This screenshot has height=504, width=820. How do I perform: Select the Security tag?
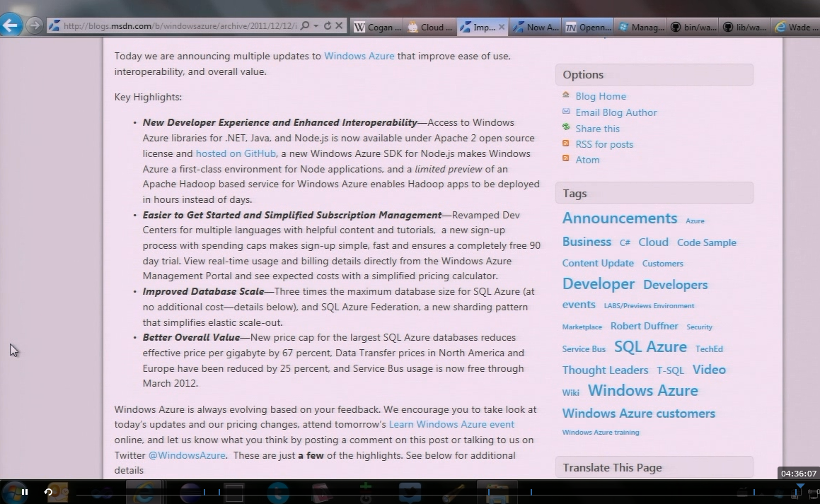point(699,327)
